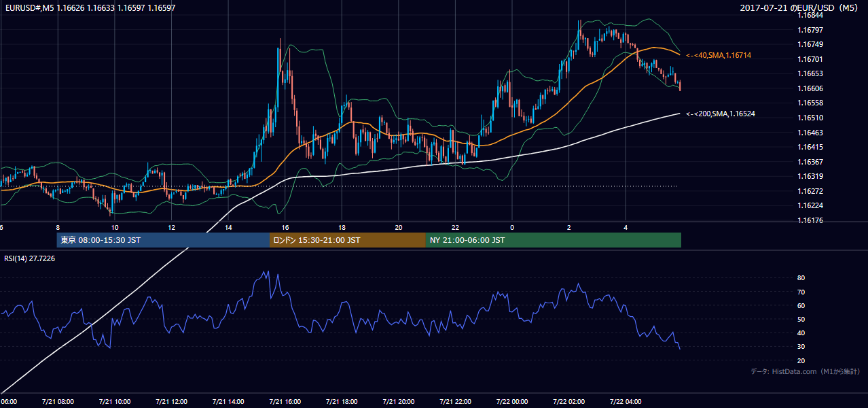Click price axis value 1.16606
The image size is (868, 408).
coord(810,88)
